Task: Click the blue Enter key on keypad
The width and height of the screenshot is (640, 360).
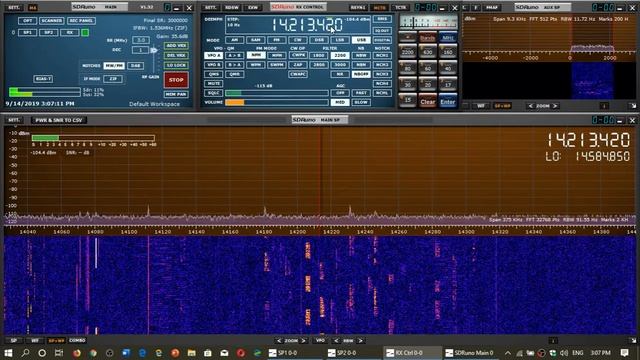Action: coord(448,102)
